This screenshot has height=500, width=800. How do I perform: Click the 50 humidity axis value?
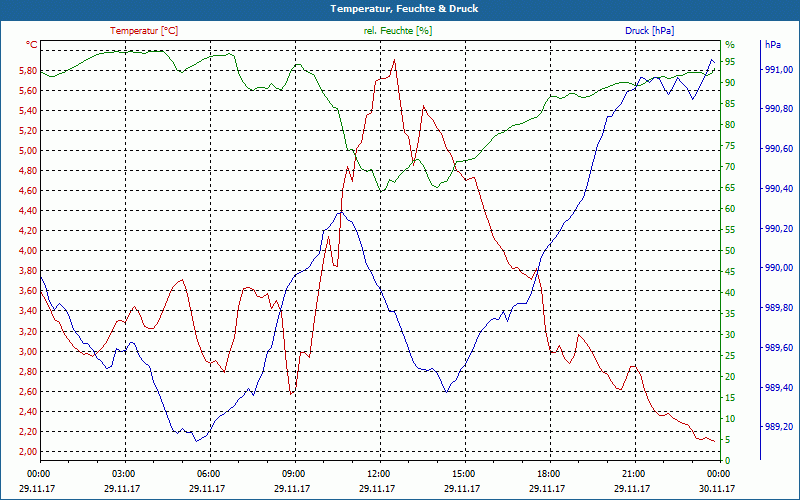point(730,251)
